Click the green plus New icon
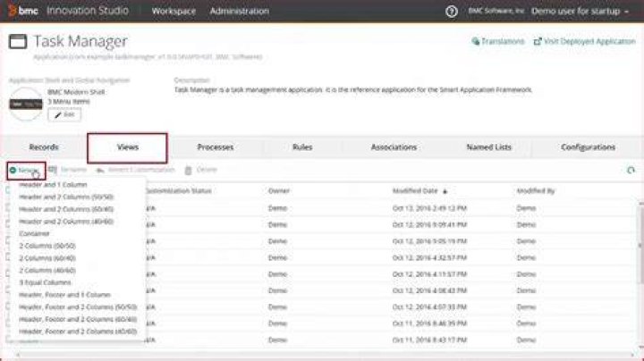This screenshot has height=361, width=644. tap(13, 170)
